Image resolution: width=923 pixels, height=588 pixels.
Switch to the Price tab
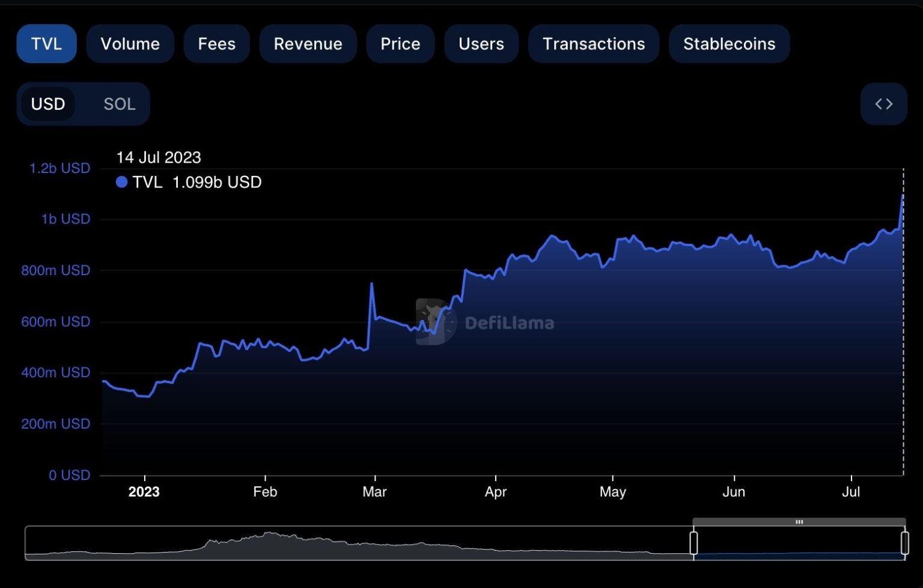400,44
